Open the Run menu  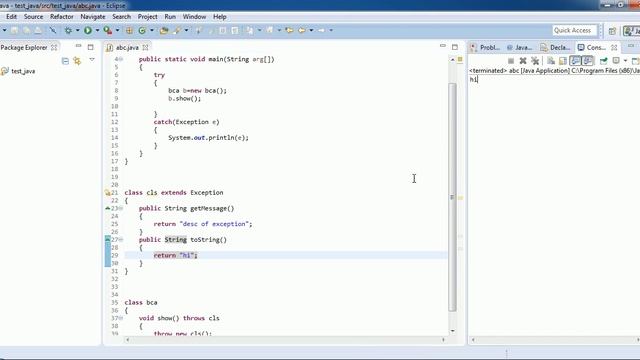pos(170,17)
